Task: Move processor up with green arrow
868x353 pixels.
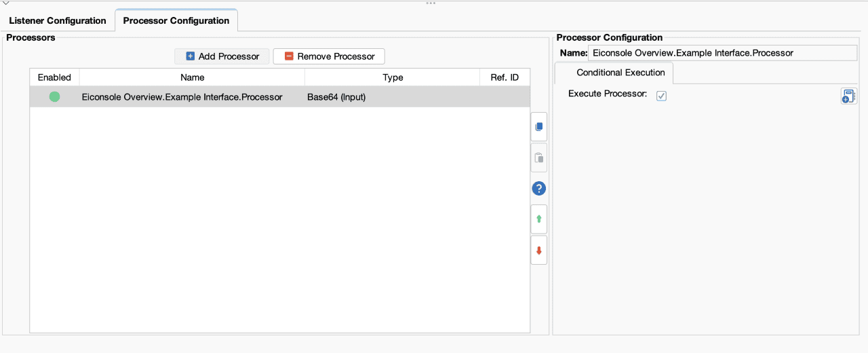Action: pos(539,219)
